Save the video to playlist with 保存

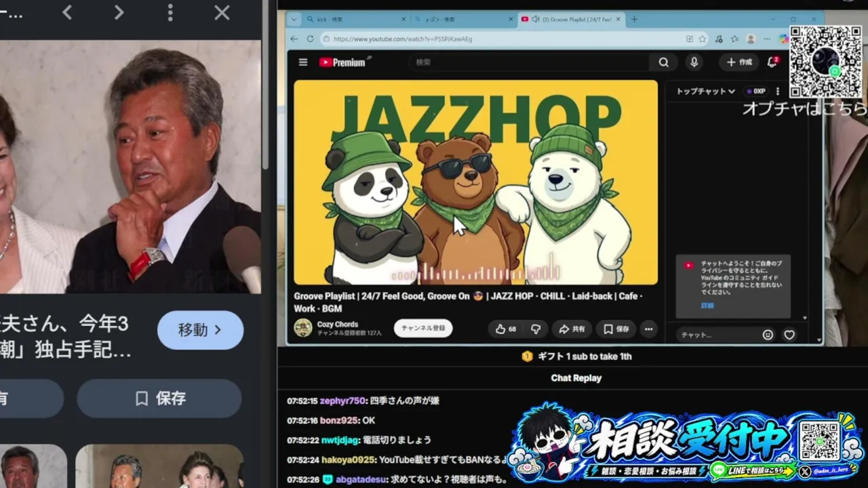(x=616, y=329)
